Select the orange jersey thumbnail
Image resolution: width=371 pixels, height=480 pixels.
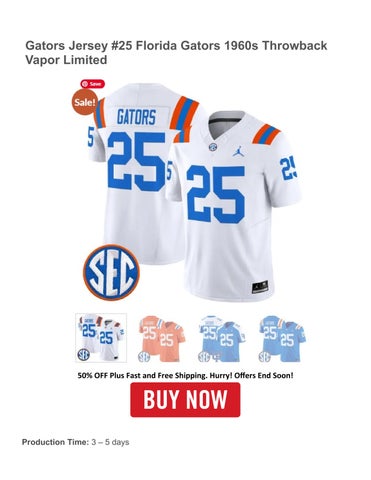(161, 338)
